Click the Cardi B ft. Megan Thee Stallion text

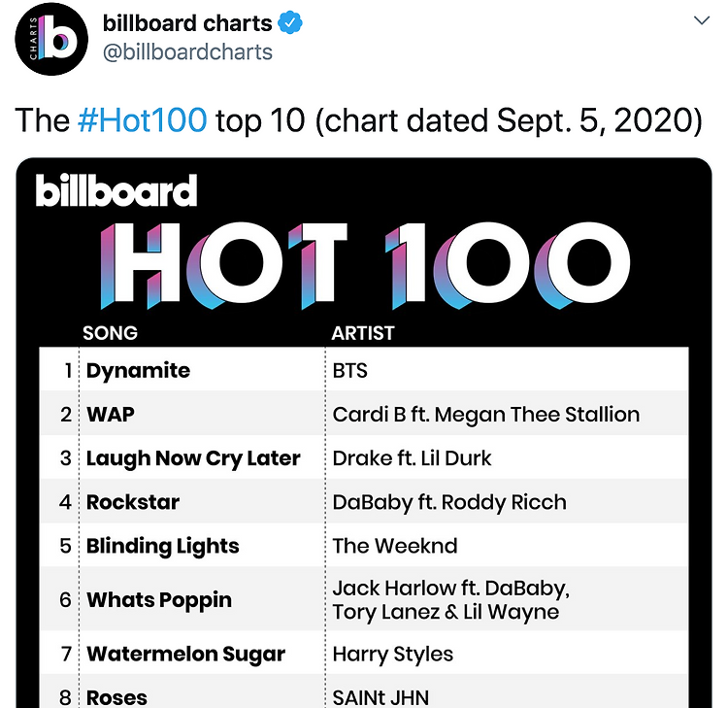[486, 415]
